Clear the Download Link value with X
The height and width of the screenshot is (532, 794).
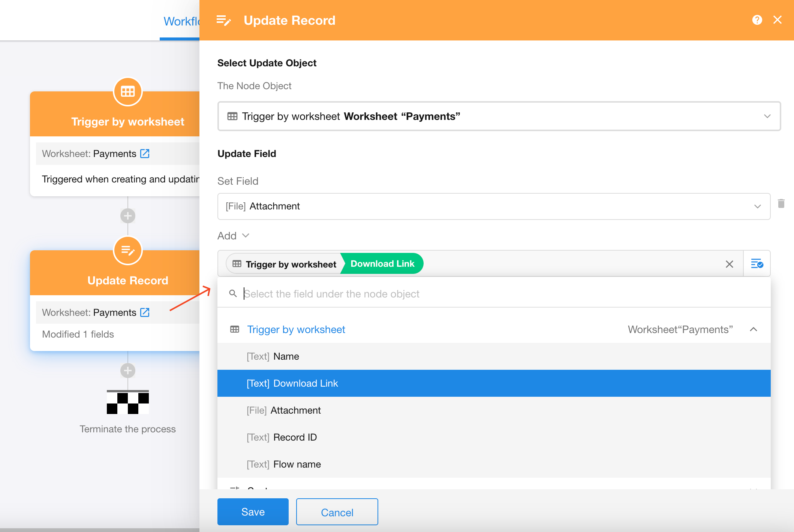coord(729,264)
